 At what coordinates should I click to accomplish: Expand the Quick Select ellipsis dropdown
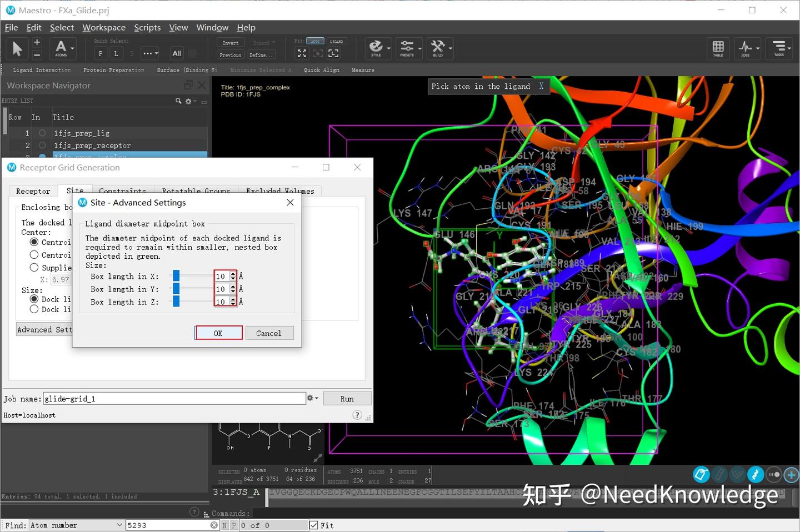tap(149, 53)
